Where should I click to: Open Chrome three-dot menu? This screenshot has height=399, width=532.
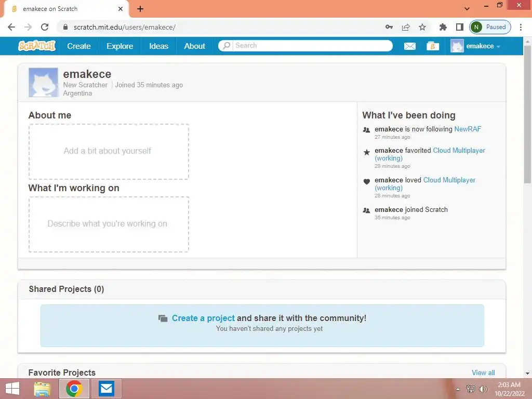[x=521, y=27]
